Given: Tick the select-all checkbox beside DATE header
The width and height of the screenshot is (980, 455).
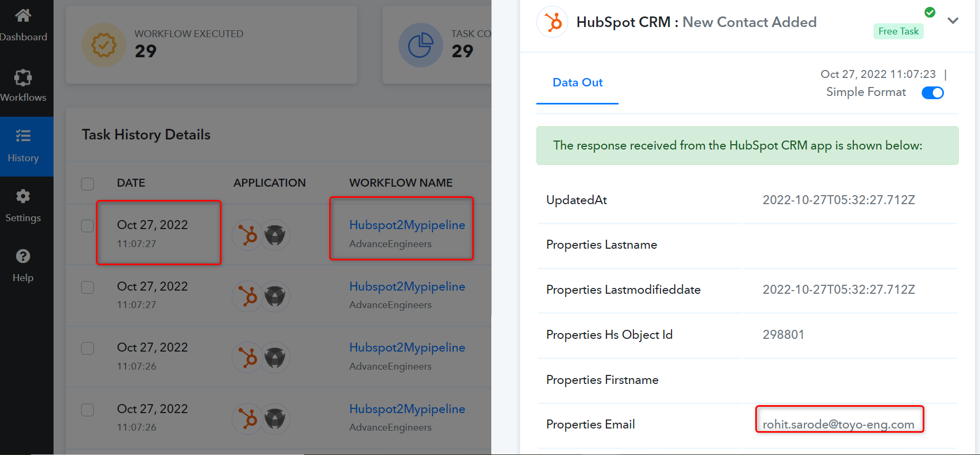Looking at the screenshot, I should pyautogui.click(x=87, y=183).
